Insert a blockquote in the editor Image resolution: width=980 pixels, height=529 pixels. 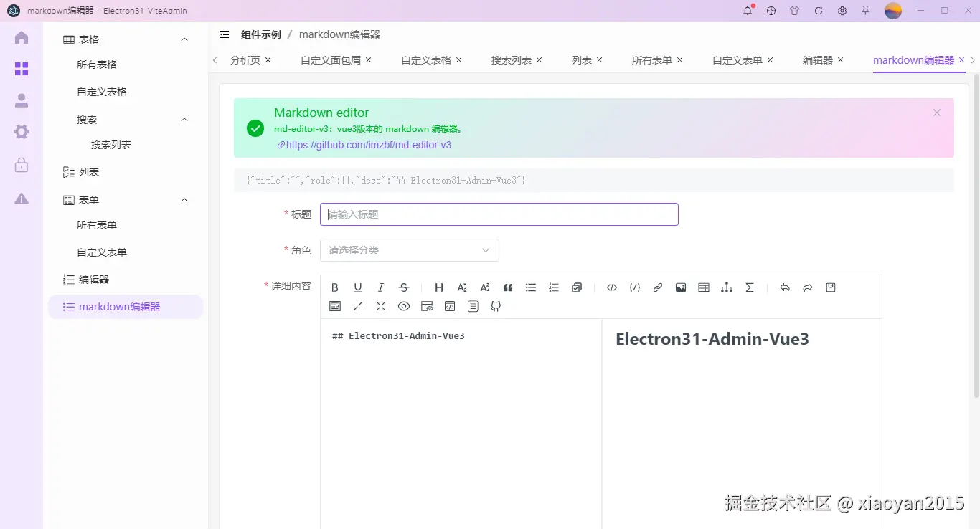pos(507,287)
